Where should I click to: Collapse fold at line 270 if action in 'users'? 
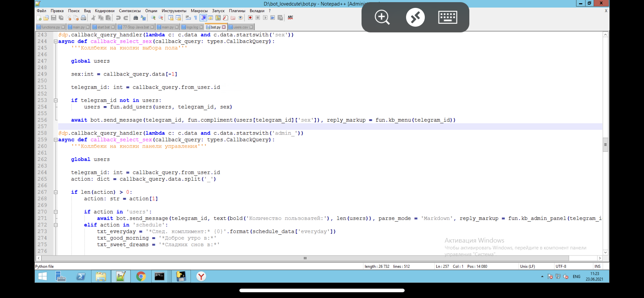click(x=56, y=212)
